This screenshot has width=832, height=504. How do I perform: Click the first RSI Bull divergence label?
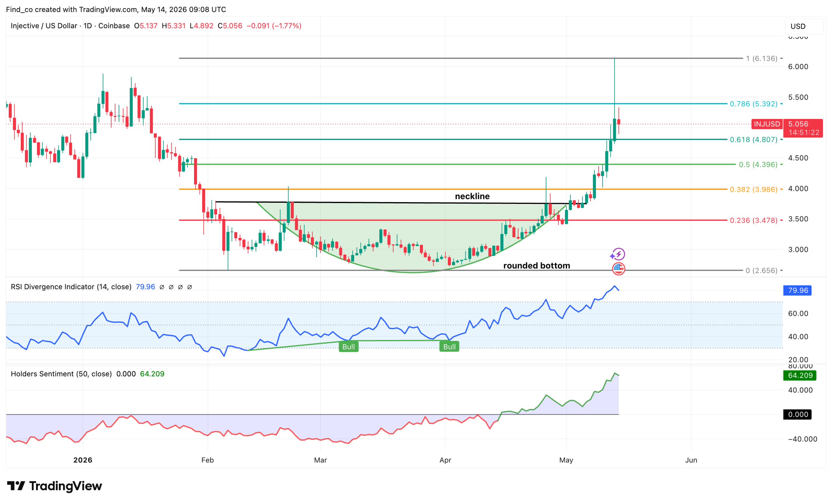(x=348, y=347)
